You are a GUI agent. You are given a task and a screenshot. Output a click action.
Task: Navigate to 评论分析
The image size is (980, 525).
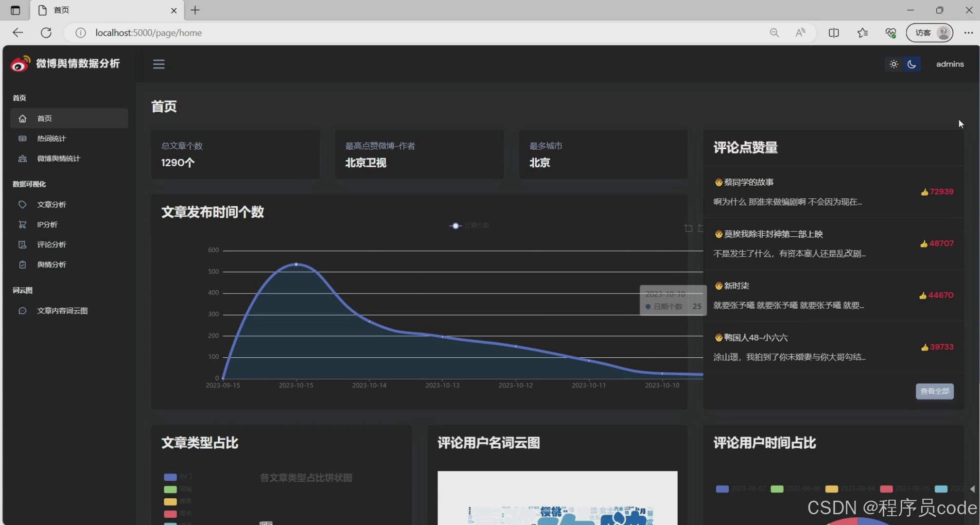click(x=52, y=245)
